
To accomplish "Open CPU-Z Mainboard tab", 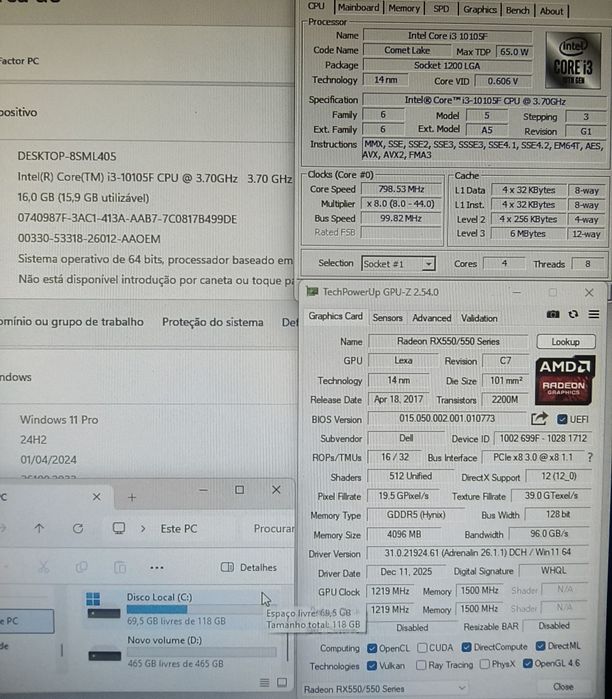I will tap(358, 8).
